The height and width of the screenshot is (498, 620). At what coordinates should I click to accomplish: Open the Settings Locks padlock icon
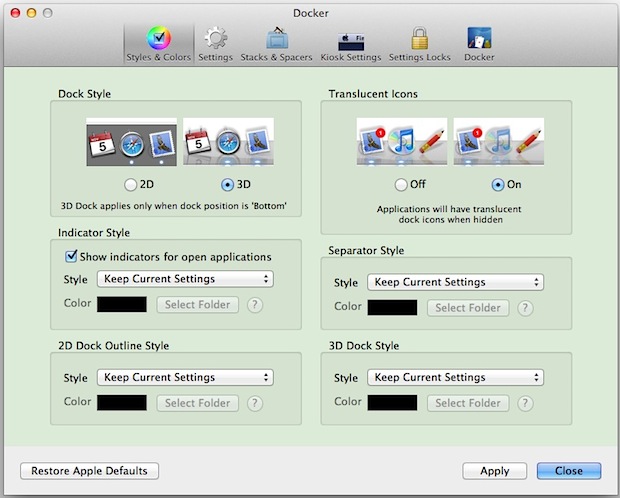point(420,38)
